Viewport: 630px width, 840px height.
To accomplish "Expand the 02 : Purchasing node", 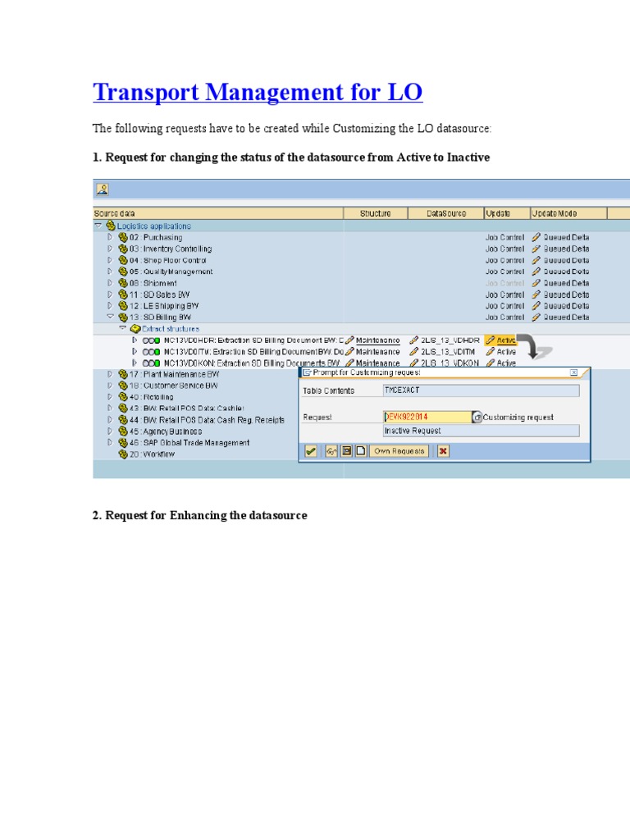I will coord(111,237).
